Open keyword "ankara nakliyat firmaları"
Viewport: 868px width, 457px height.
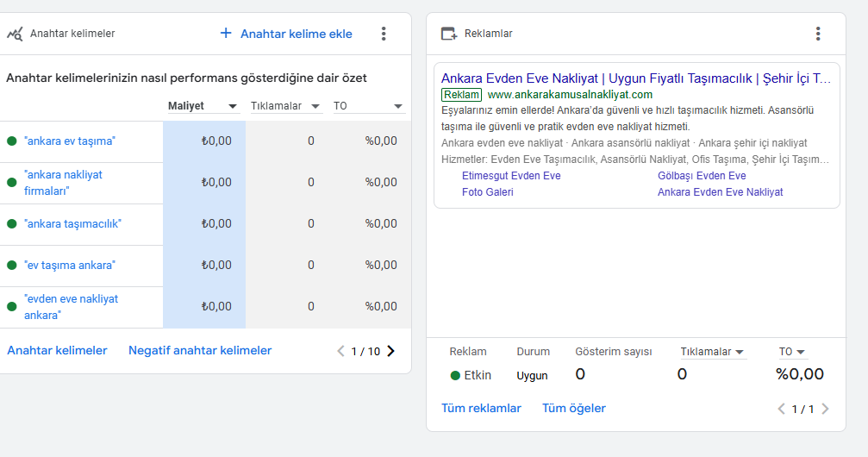click(63, 183)
